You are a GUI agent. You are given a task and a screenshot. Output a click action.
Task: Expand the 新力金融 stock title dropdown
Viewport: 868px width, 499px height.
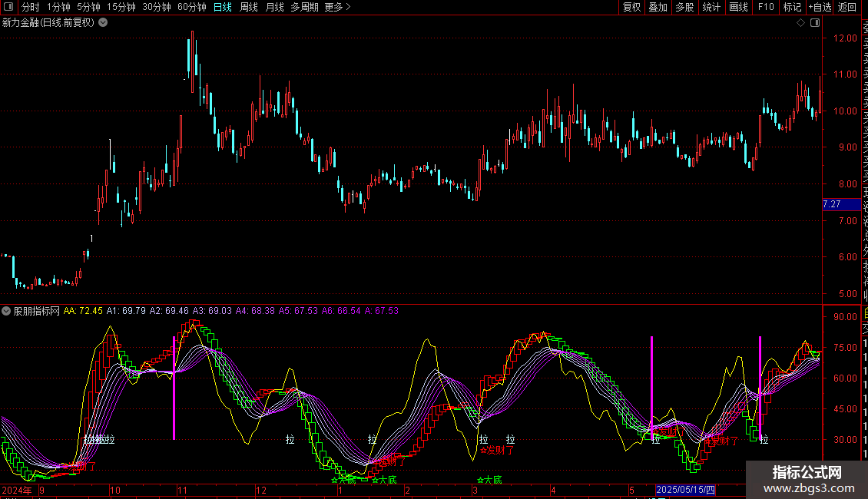(103, 23)
